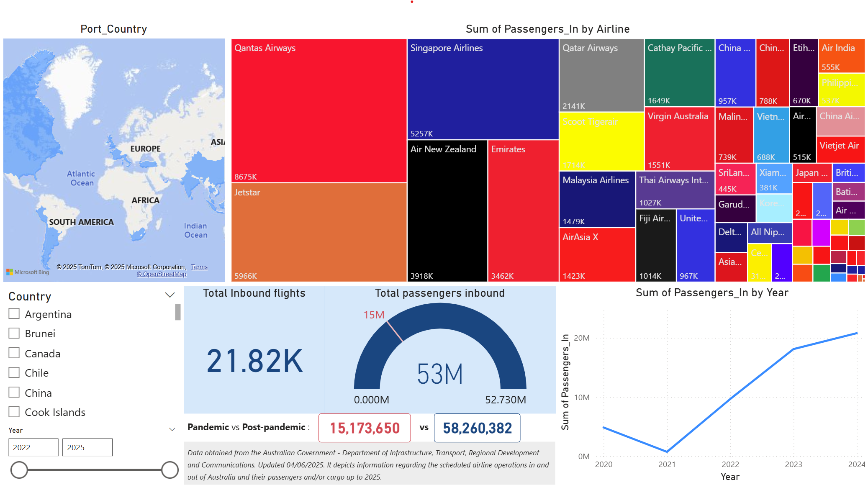
Task: Click the post-pandemic value 58,260,382 card
Action: 477,428
